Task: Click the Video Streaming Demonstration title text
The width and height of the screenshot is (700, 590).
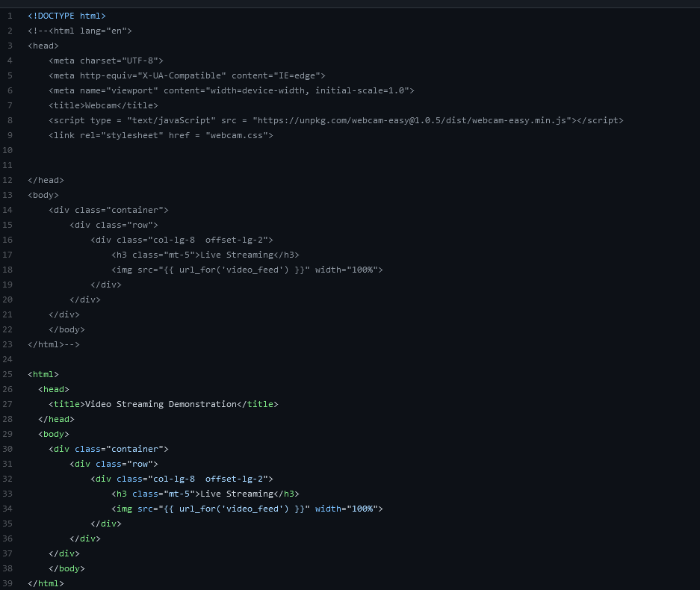Action: [x=161, y=404]
